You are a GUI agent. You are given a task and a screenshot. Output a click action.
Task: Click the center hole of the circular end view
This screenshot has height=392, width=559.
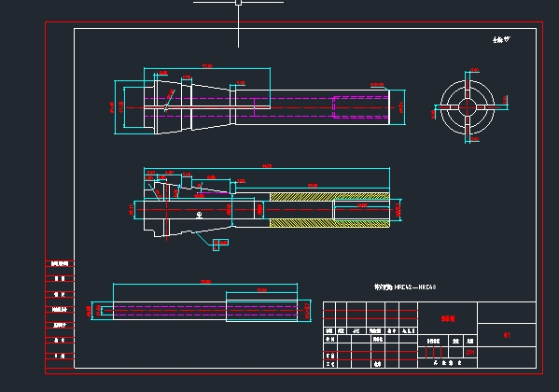coord(467,106)
